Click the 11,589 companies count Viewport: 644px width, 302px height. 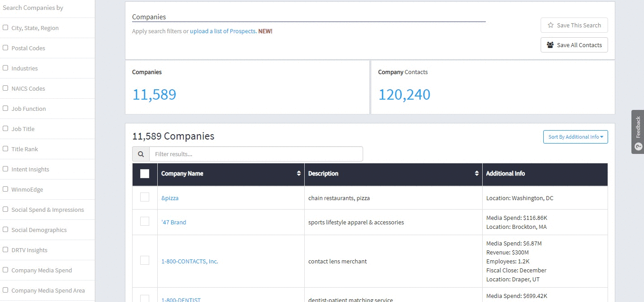154,95
